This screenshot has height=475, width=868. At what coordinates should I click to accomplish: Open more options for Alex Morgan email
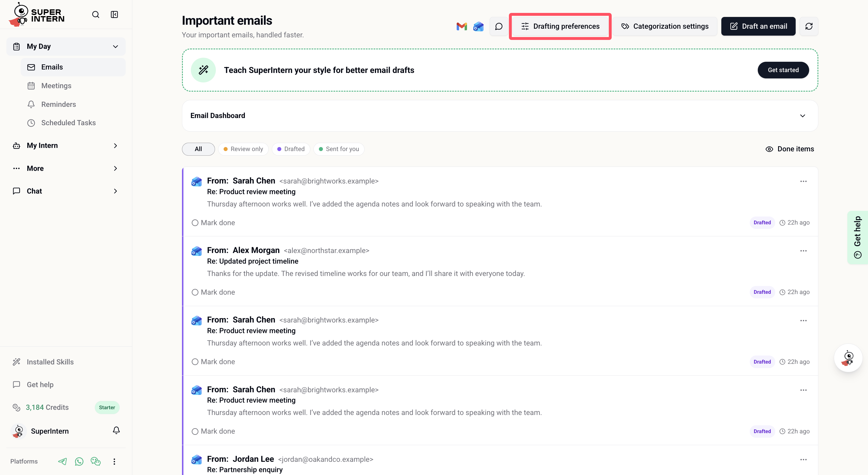803,251
